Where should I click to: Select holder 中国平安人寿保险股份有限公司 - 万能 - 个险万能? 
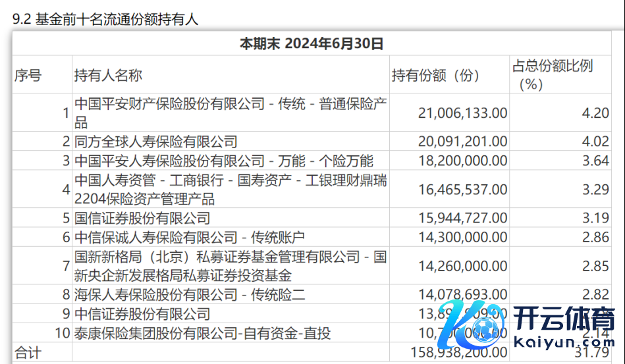click(x=224, y=161)
